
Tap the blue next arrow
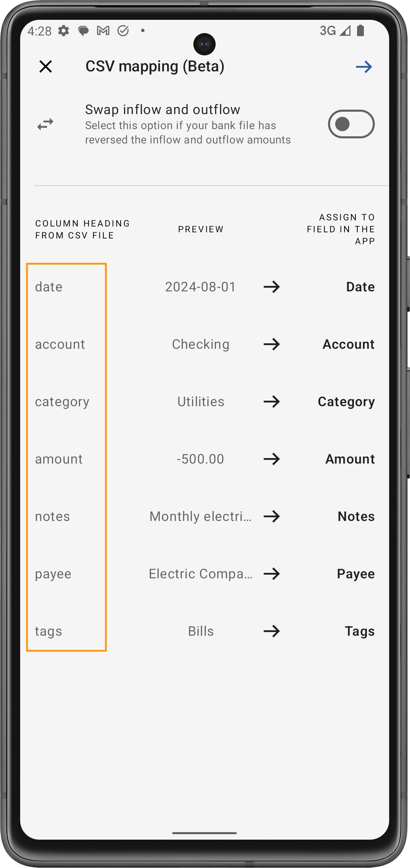coord(364,67)
